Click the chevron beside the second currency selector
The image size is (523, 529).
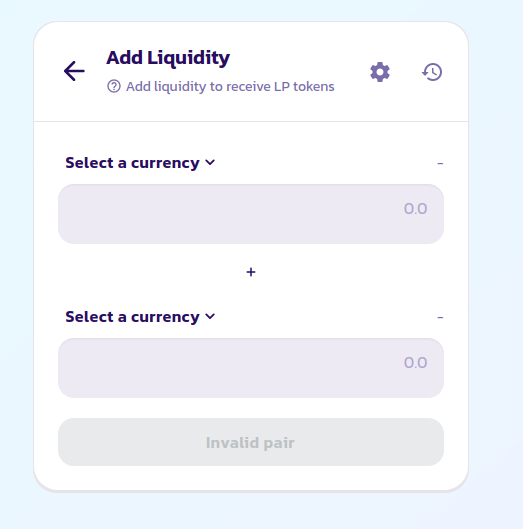(x=210, y=316)
